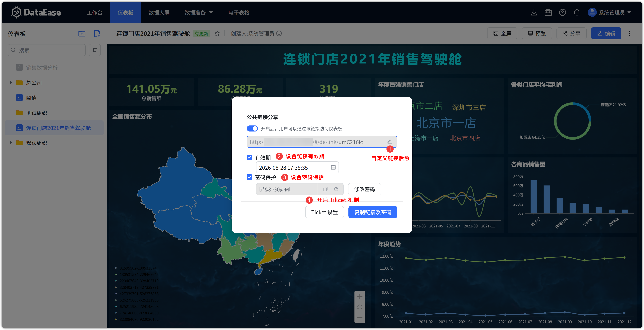Screen dimensions: 644x330
Task: Click the 全屏 button
Action: 502,34
